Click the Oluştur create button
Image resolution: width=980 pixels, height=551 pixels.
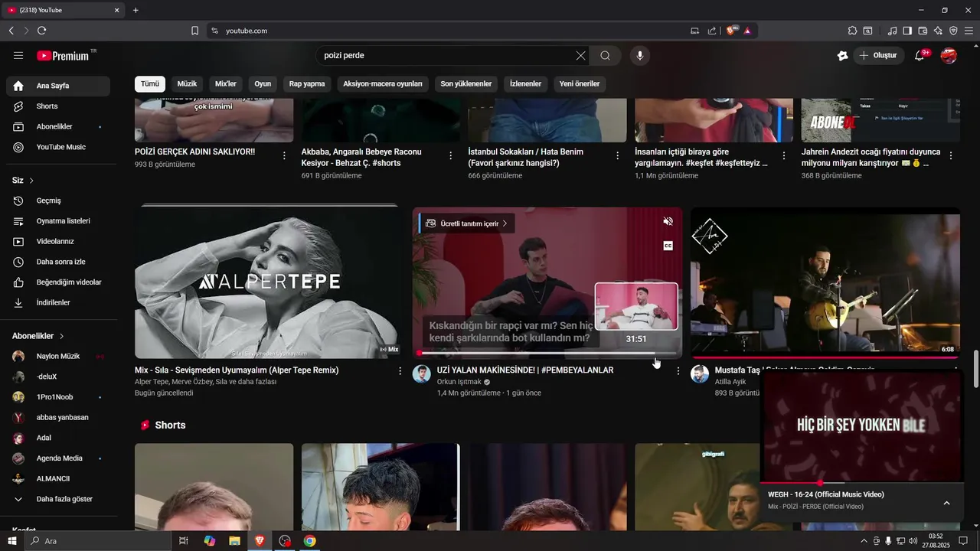[x=879, y=55]
